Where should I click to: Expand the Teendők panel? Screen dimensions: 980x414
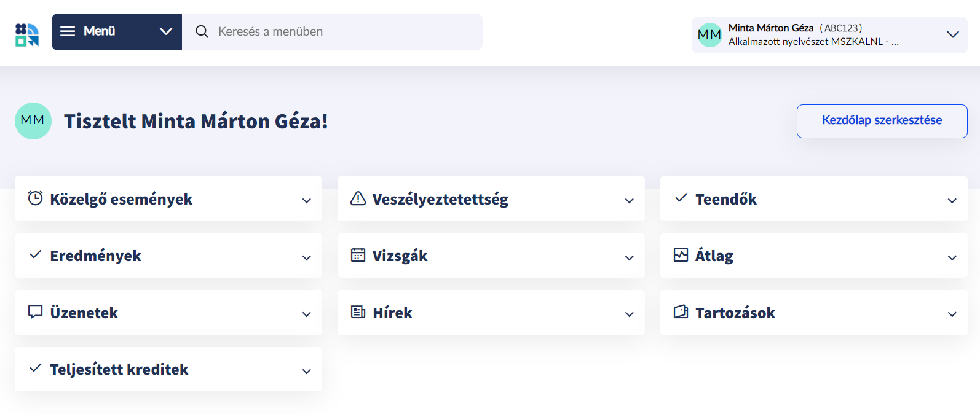(952, 200)
